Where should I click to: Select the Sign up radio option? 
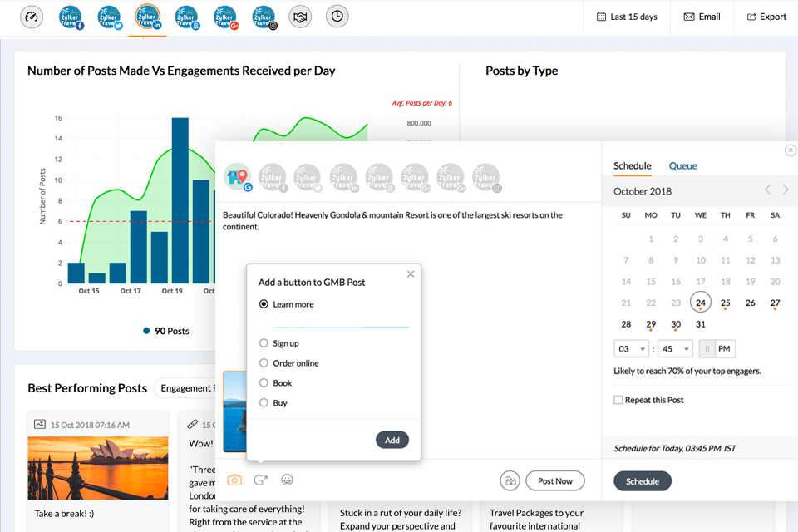[264, 343]
